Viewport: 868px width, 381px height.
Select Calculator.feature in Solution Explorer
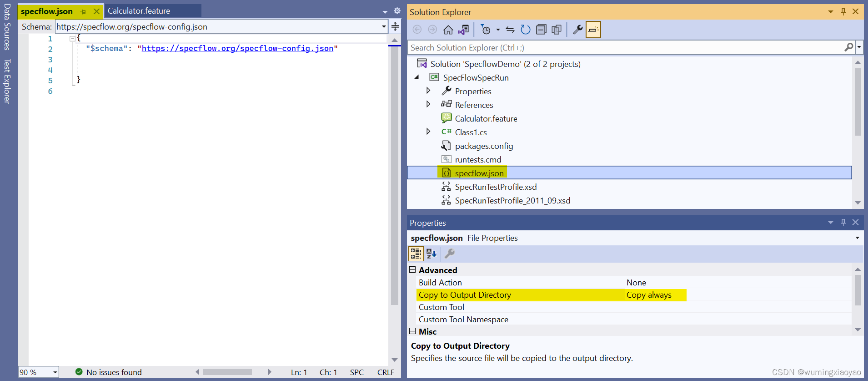click(x=486, y=119)
